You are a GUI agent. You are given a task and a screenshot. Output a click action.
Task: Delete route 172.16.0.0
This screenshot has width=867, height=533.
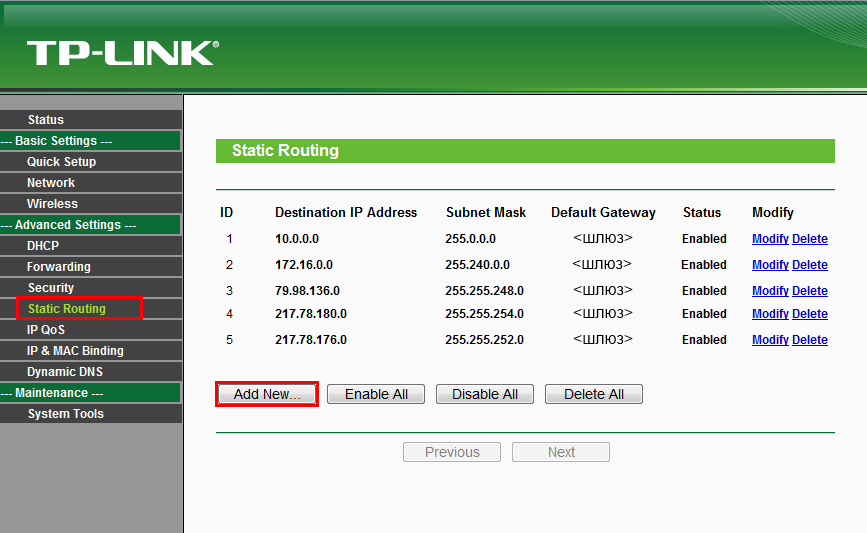click(x=809, y=265)
